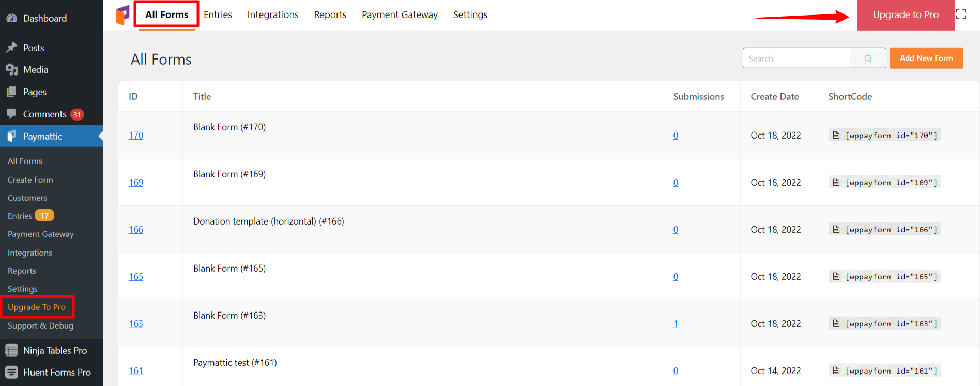Select the Paymattic test (#161) title

235,362
